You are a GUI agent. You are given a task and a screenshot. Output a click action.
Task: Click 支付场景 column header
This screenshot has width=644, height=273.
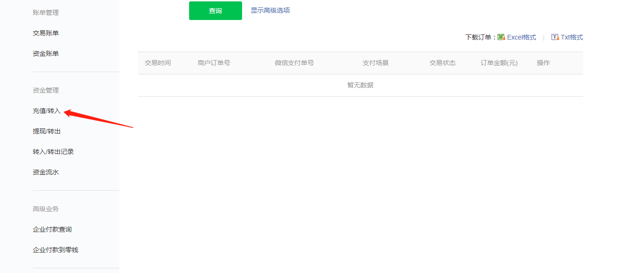[x=376, y=63]
